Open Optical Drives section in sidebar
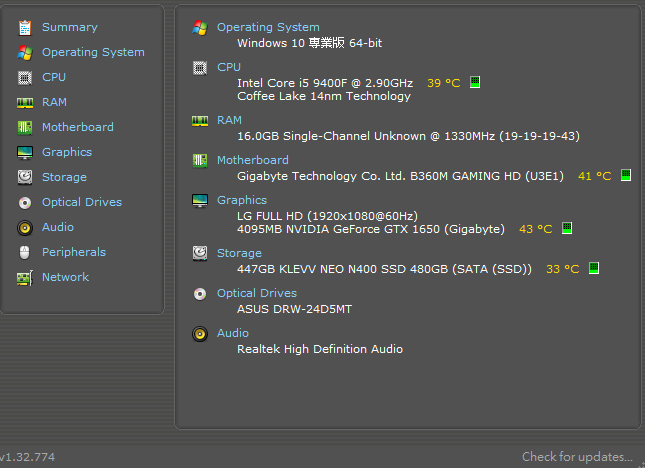 coord(82,202)
